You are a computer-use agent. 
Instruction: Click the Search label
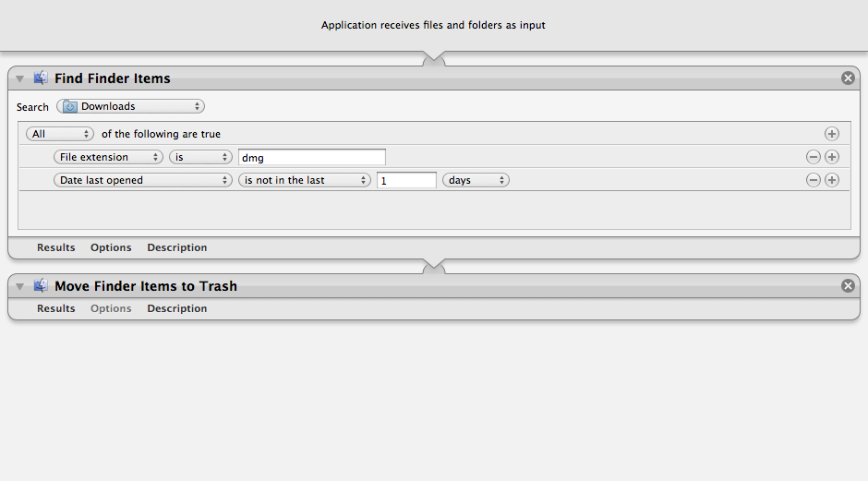click(x=32, y=107)
